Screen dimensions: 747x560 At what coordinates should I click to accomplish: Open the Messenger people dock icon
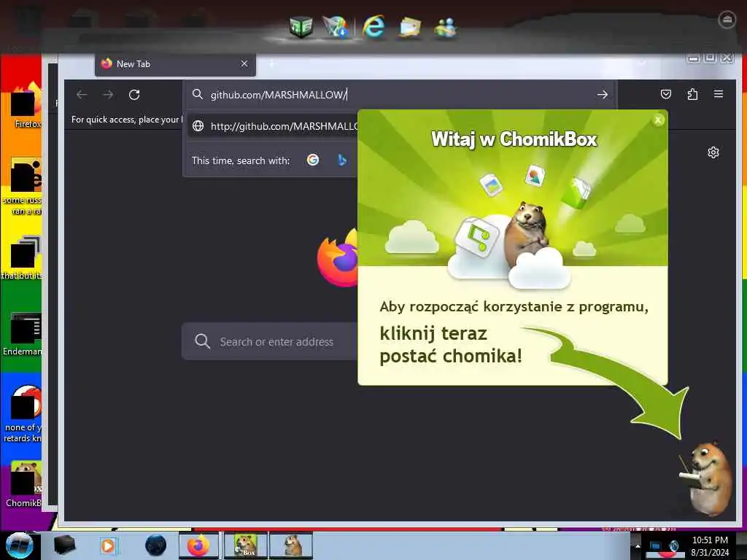click(x=446, y=27)
